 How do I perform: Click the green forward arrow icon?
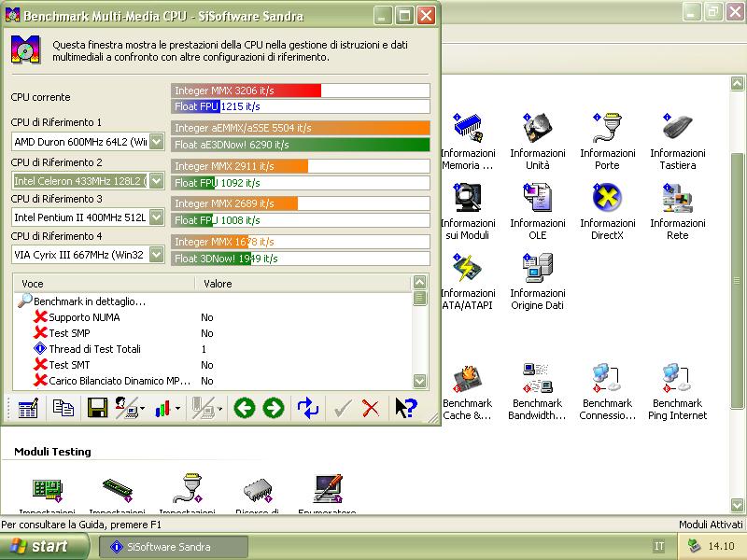(x=274, y=408)
